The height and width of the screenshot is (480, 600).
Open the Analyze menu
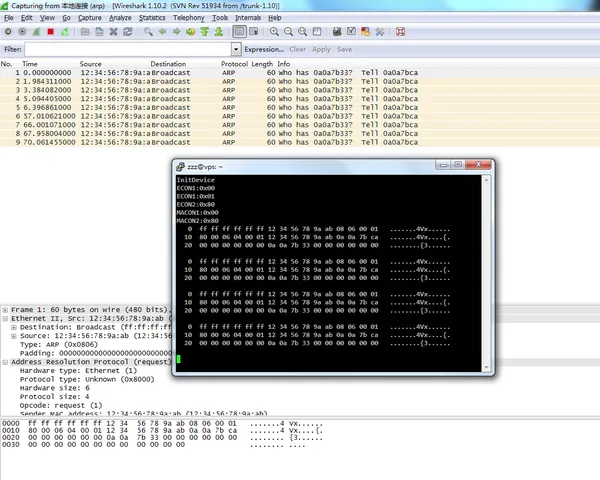[x=120, y=18]
